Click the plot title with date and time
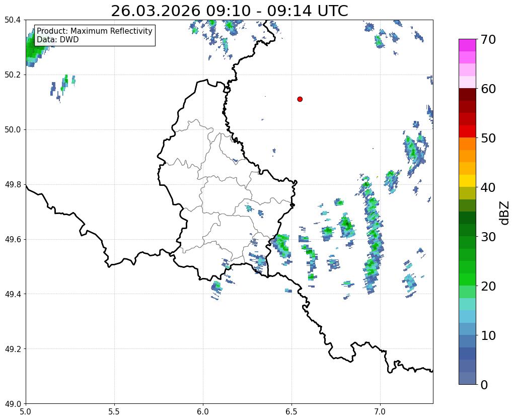 point(229,11)
